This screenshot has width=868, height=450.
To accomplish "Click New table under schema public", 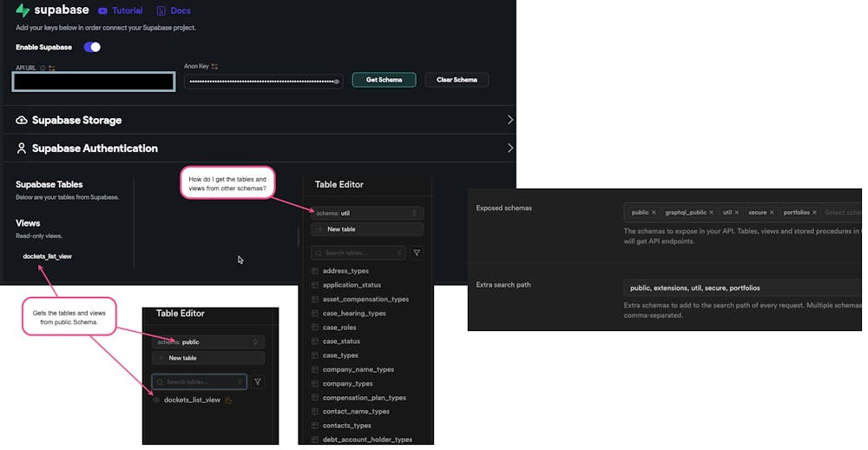I will pyautogui.click(x=208, y=358).
